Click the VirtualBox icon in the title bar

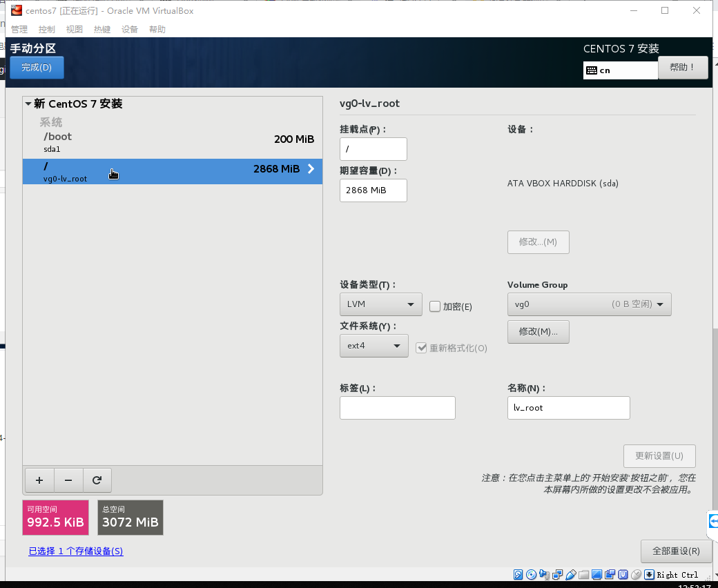pos(17,10)
